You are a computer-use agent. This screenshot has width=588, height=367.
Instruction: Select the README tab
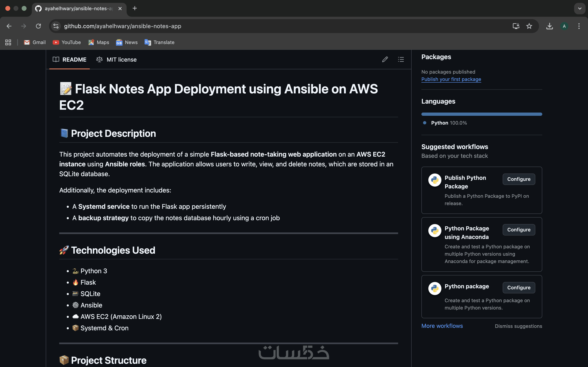[x=69, y=60]
